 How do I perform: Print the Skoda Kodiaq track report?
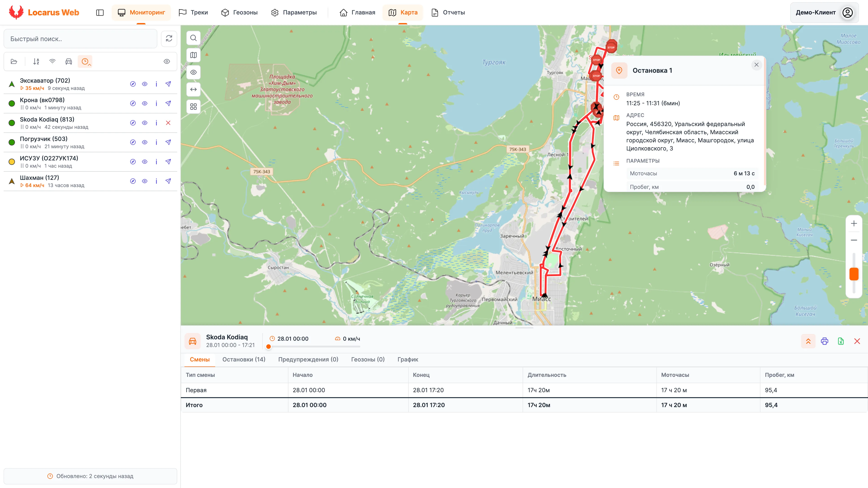[825, 341]
